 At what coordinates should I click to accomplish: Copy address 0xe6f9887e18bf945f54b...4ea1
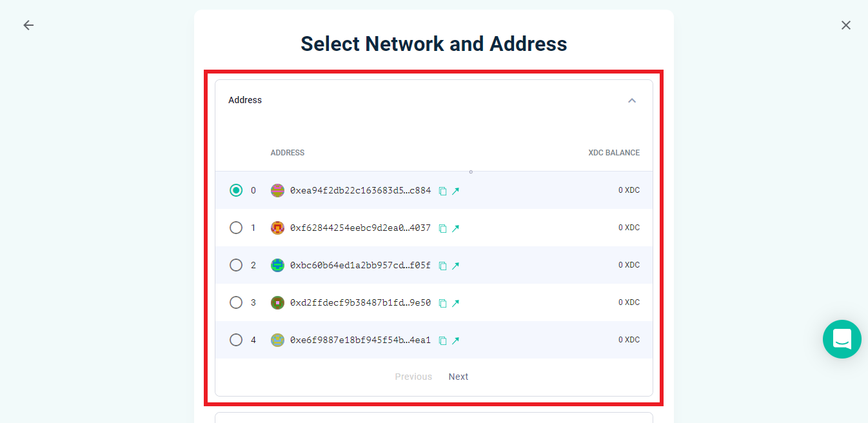pyautogui.click(x=442, y=340)
